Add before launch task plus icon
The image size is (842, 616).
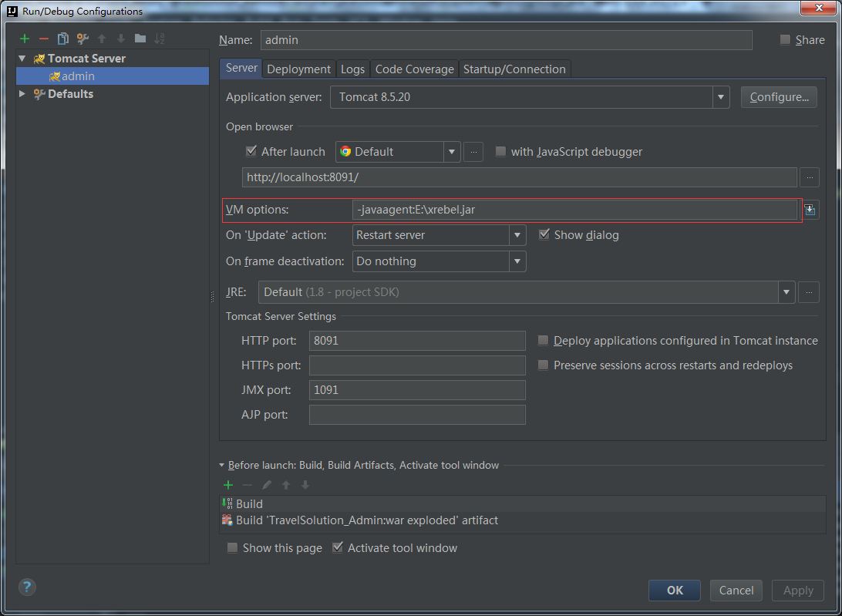click(x=228, y=486)
